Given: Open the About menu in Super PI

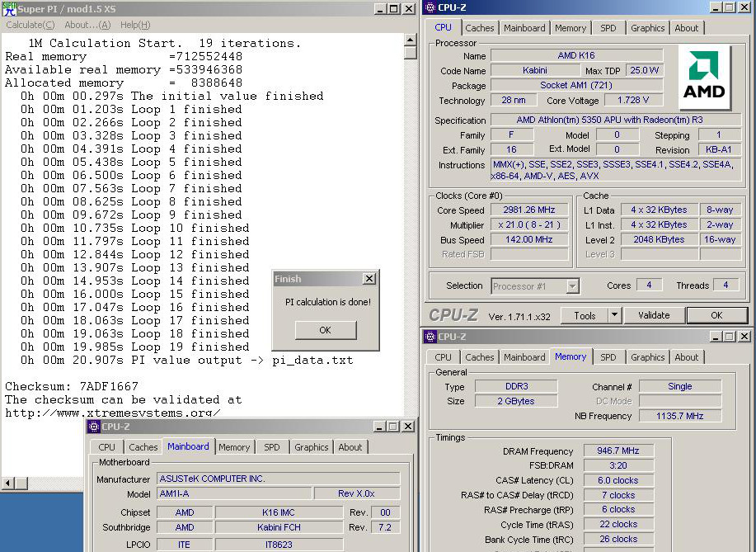Looking at the screenshot, I should [87, 25].
